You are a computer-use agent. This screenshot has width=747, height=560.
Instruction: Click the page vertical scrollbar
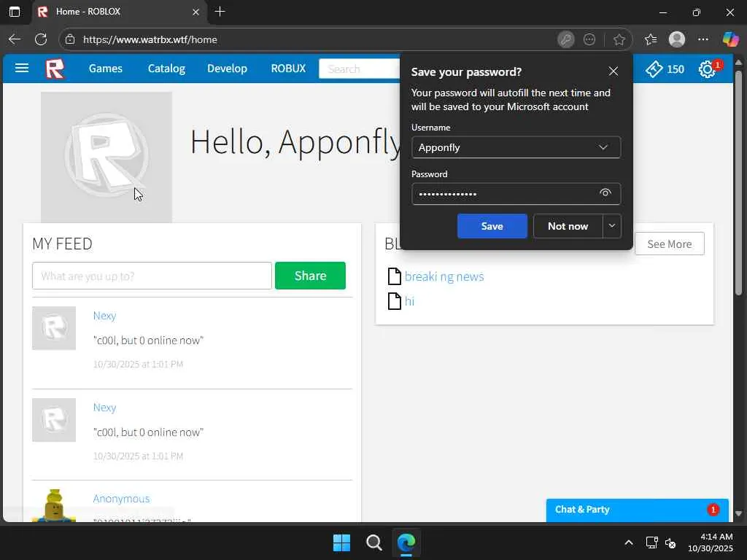(x=739, y=183)
